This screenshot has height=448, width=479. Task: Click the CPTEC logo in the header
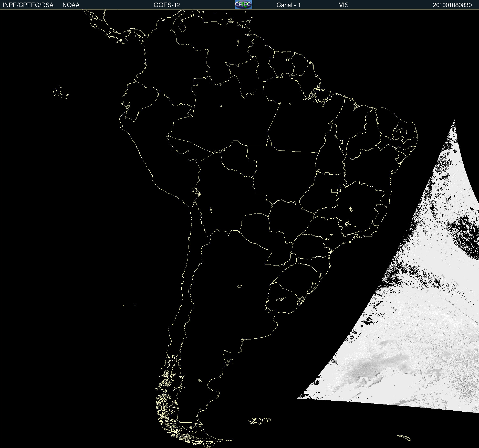click(243, 5)
